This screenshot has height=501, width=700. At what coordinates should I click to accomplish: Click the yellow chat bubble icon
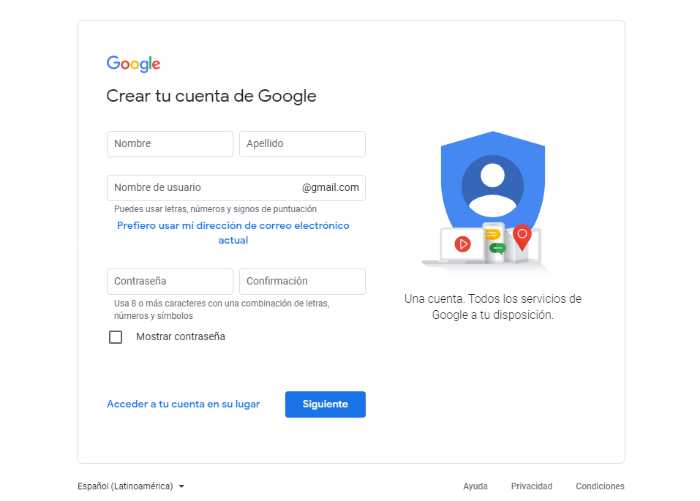tap(492, 234)
